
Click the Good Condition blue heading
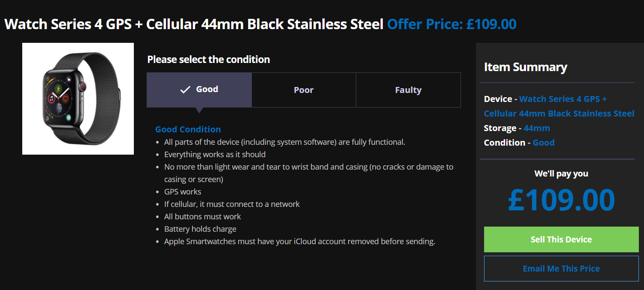pos(188,129)
